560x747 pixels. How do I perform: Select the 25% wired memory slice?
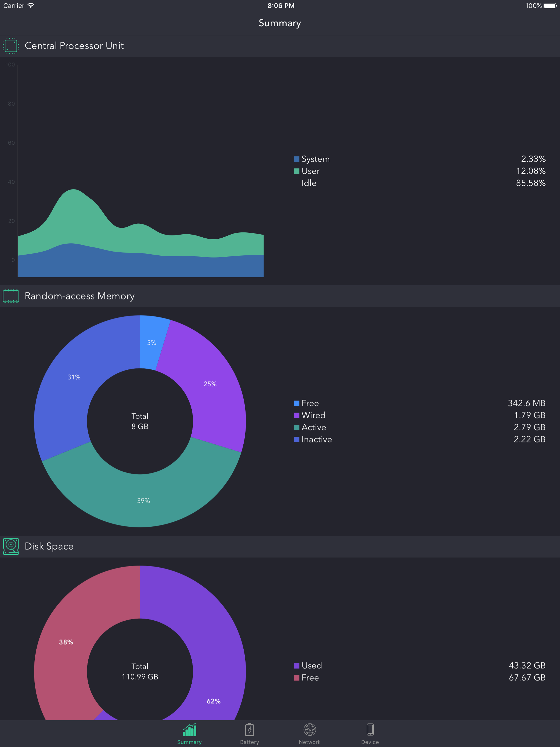click(x=210, y=384)
